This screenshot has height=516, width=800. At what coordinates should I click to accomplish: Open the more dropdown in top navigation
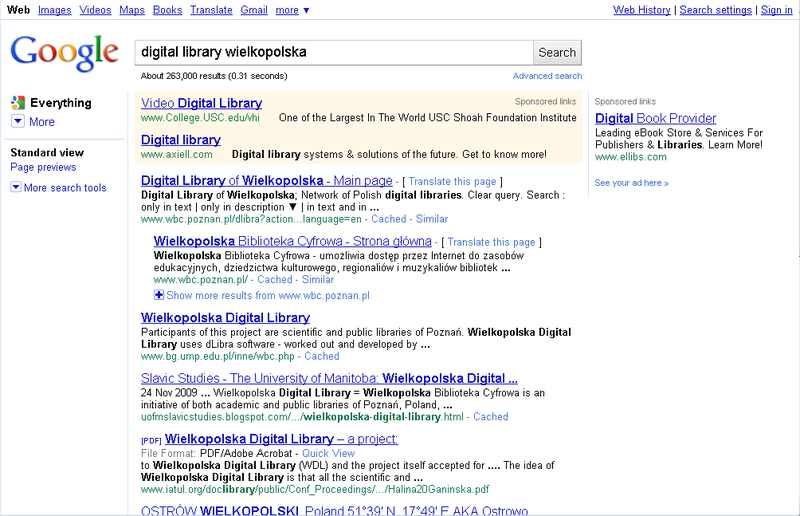pyautogui.click(x=292, y=10)
